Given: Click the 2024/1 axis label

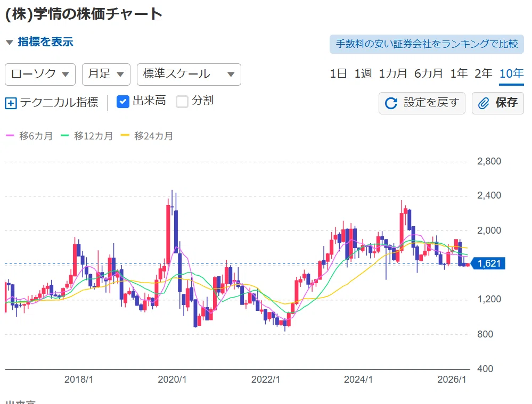Looking at the screenshot, I should [x=358, y=379].
